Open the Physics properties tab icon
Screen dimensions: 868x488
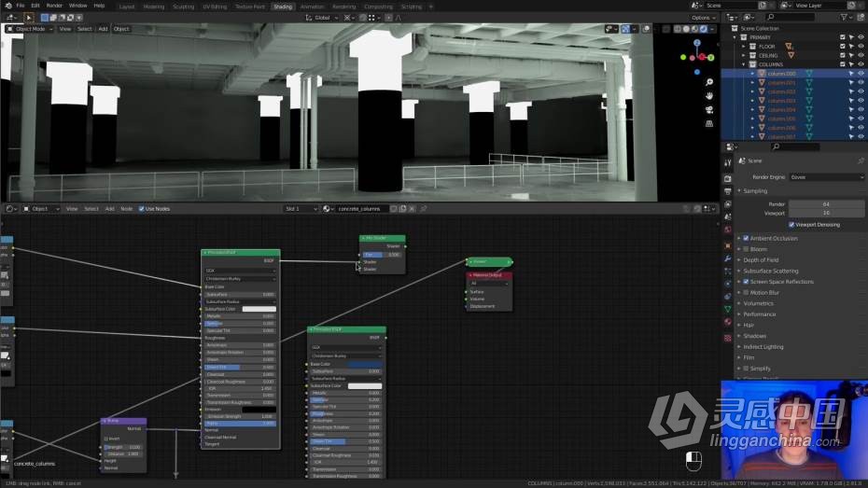727,284
